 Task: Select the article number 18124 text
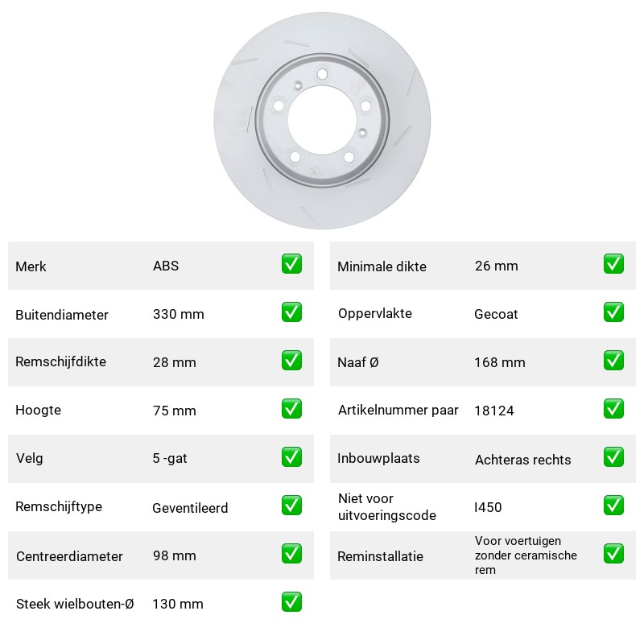click(494, 411)
